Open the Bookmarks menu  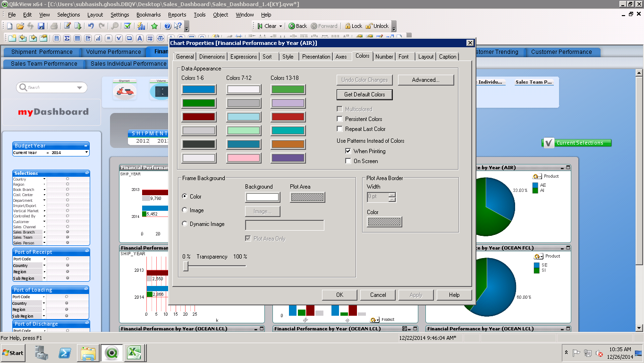pyautogui.click(x=148, y=15)
